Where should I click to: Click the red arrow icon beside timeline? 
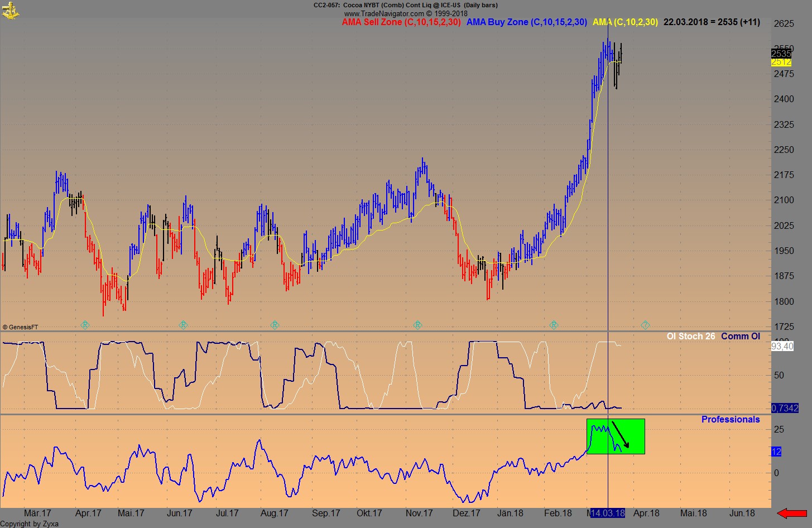tap(792, 512)
